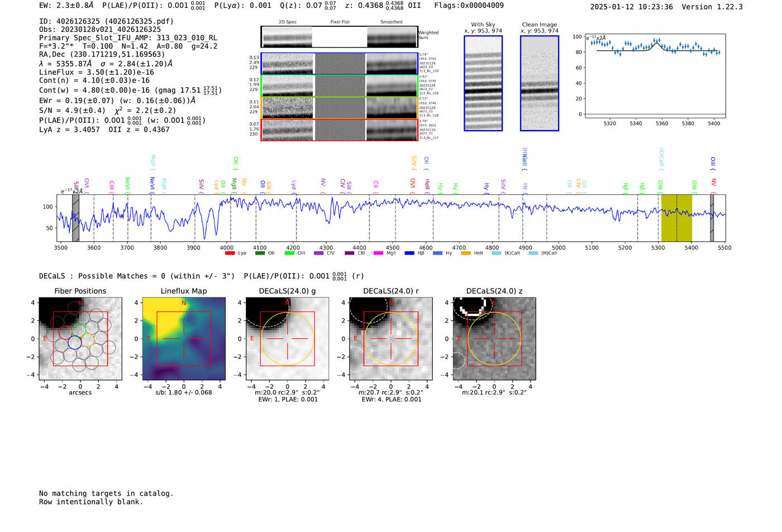This screenshot has height=532, width=782.
Task: Click the RA,Dec coordinates line
Action: (x=102, y=55)
